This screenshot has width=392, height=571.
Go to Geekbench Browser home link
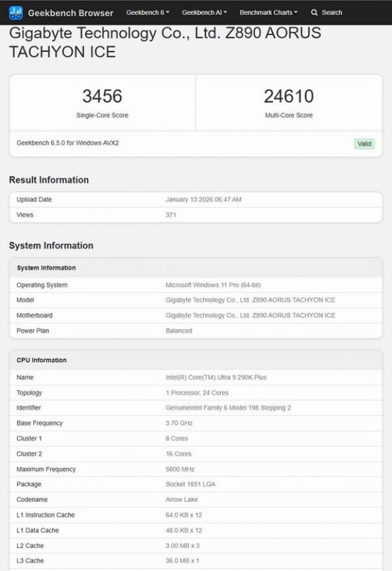tap(71, 12)
